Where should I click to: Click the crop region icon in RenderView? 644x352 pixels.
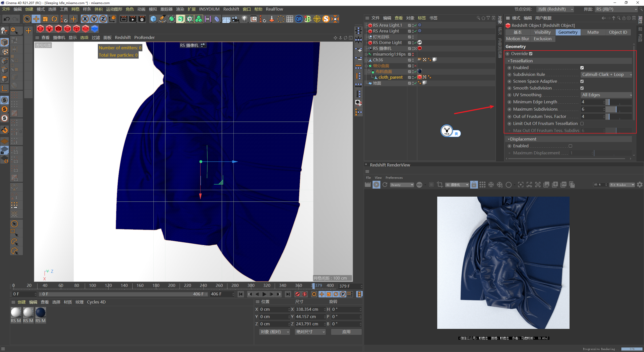440,185
